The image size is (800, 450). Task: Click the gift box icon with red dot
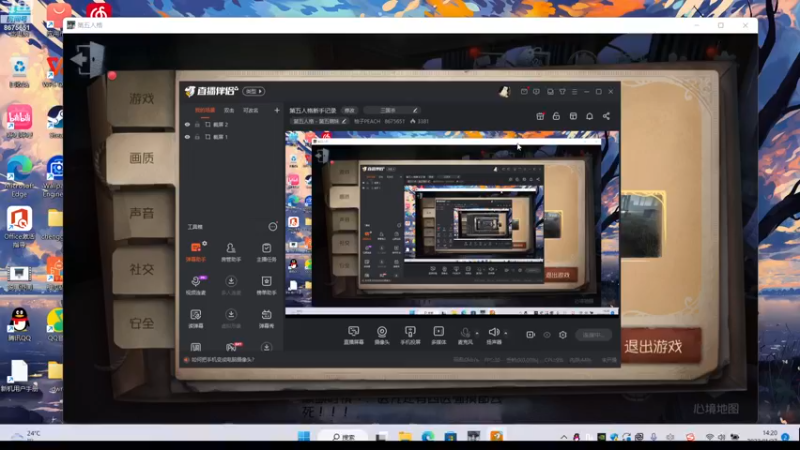tap(540, 116)
